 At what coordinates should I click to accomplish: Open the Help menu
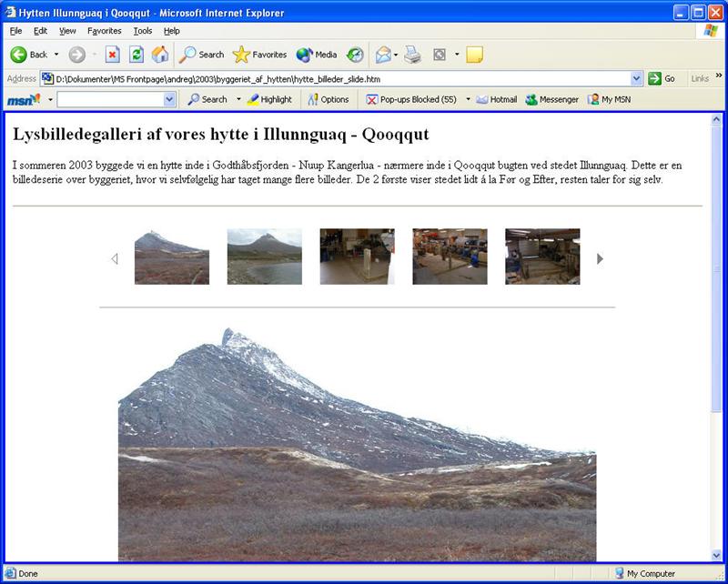(171, 31)
